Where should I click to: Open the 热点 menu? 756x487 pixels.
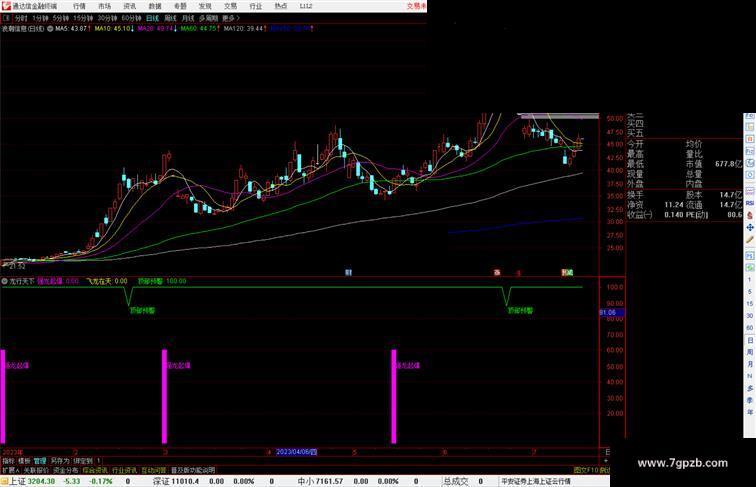tap(281, 6)
